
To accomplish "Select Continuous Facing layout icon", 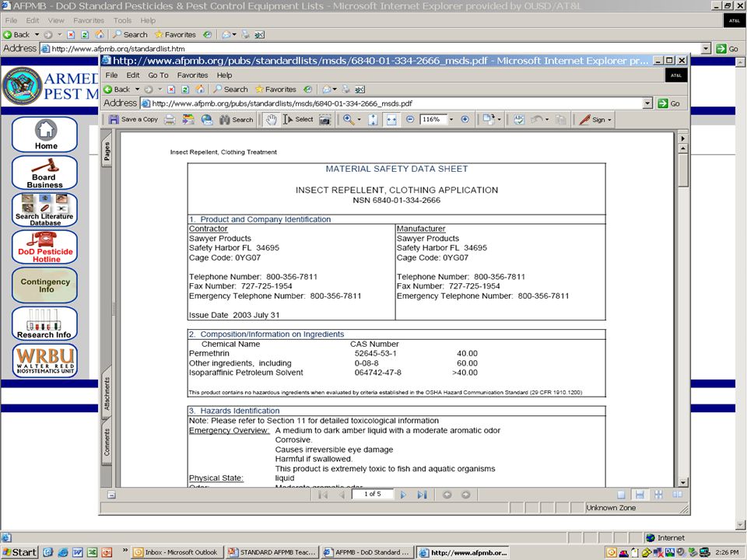I will [x=658, y=495].
